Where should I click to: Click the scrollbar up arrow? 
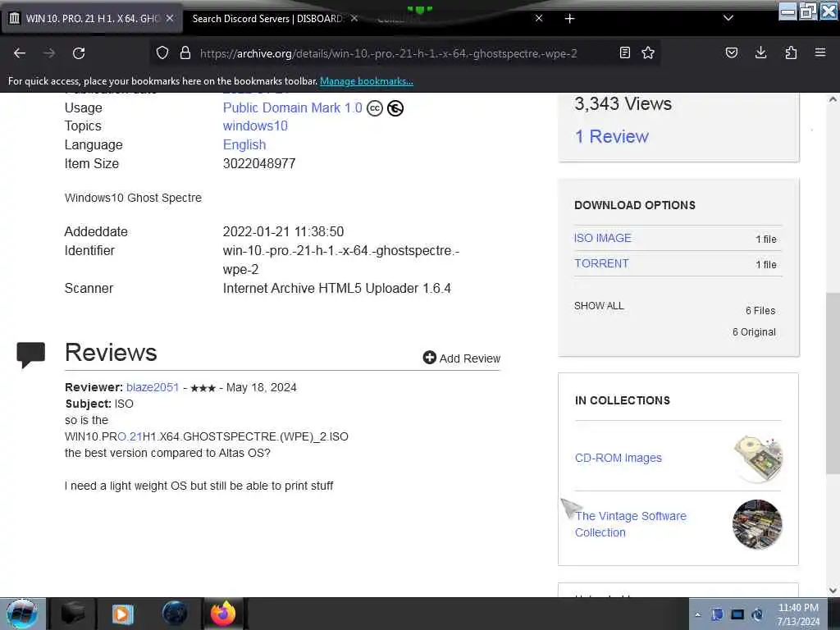tap(833, 99)
